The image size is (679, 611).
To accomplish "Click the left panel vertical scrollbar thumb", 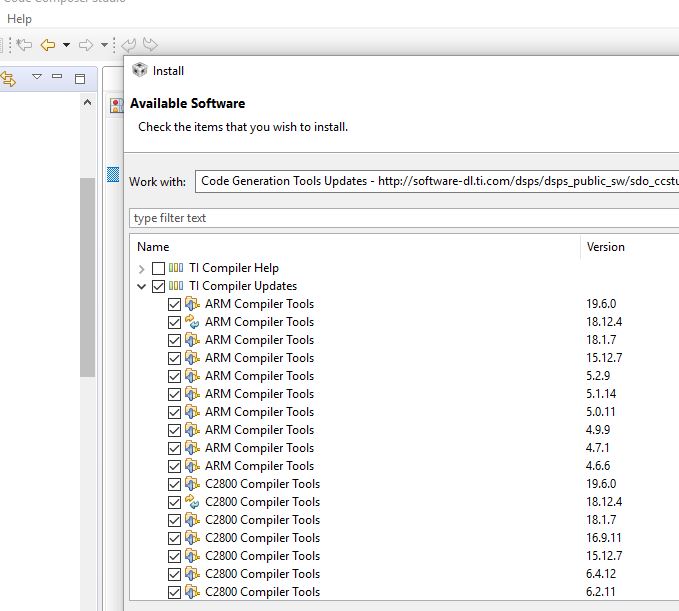I will [x=87, y=277].
